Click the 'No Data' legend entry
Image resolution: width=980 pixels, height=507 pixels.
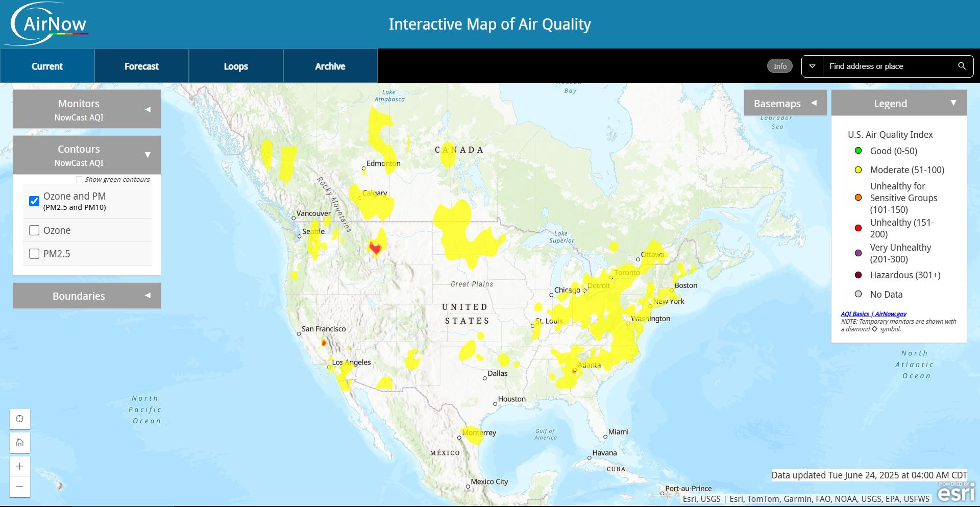pyautogui.click(x=886, y=294)
